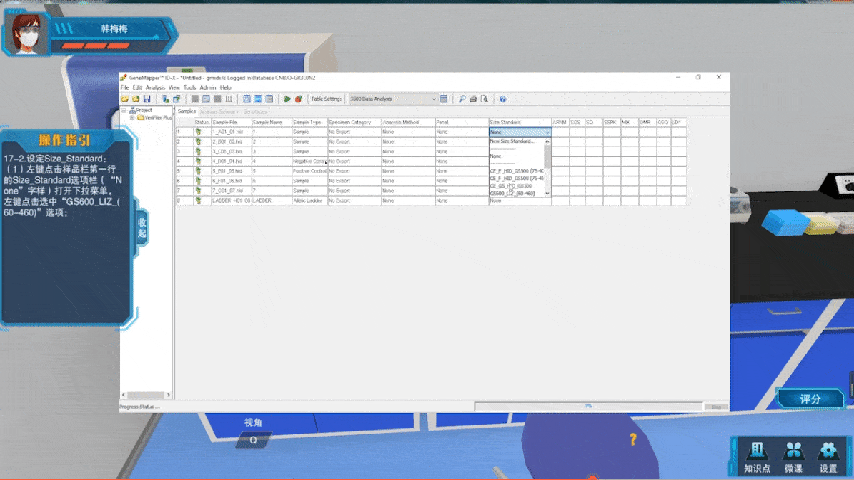Expand the VeriFiler Plus tree node

pyautogui.click(x=132, y=118)
